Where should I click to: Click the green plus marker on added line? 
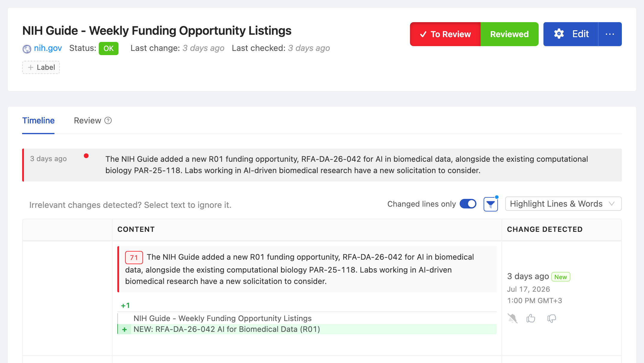(x=124, y=329)
